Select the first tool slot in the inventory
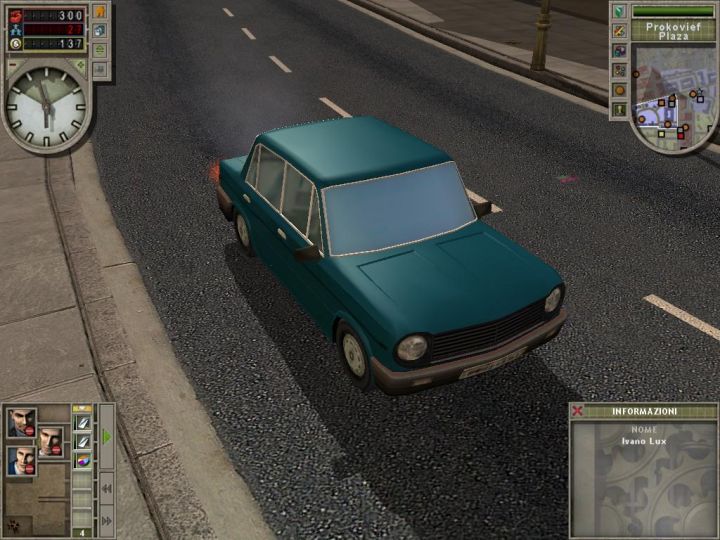This screenshot has height=540, width=720. pos(82,424)
